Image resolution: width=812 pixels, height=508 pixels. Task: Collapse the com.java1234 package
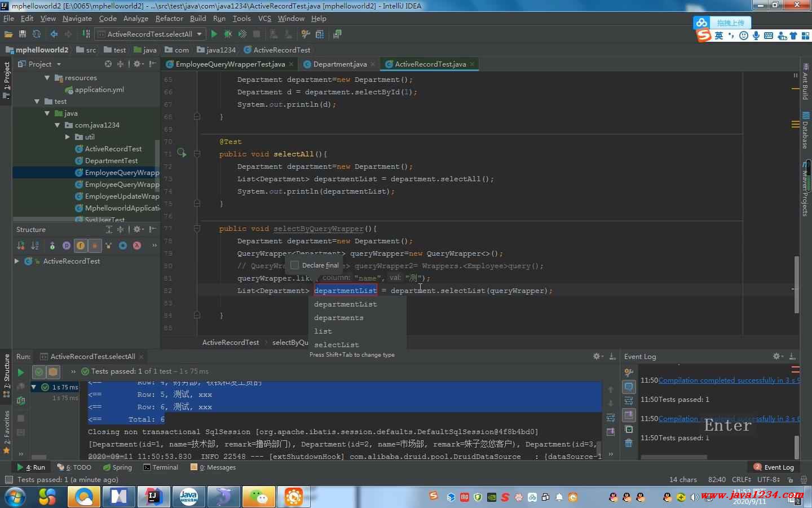(x=58, y=125)
